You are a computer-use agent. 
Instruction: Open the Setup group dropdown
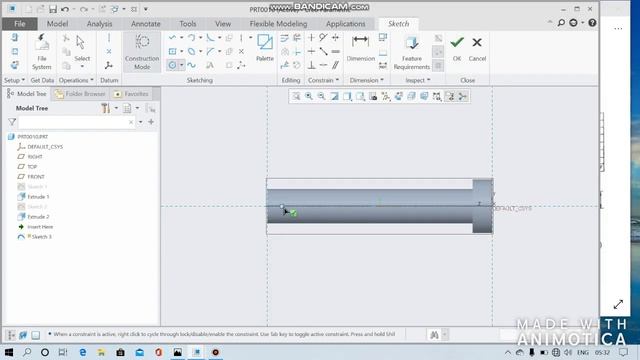[14, 80]
